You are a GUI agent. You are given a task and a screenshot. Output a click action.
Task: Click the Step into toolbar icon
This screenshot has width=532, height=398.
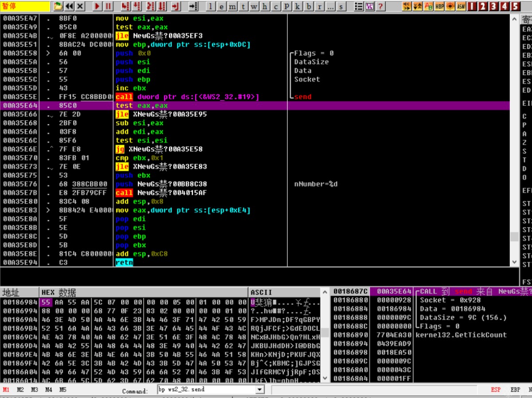click(x=126, y=6)
